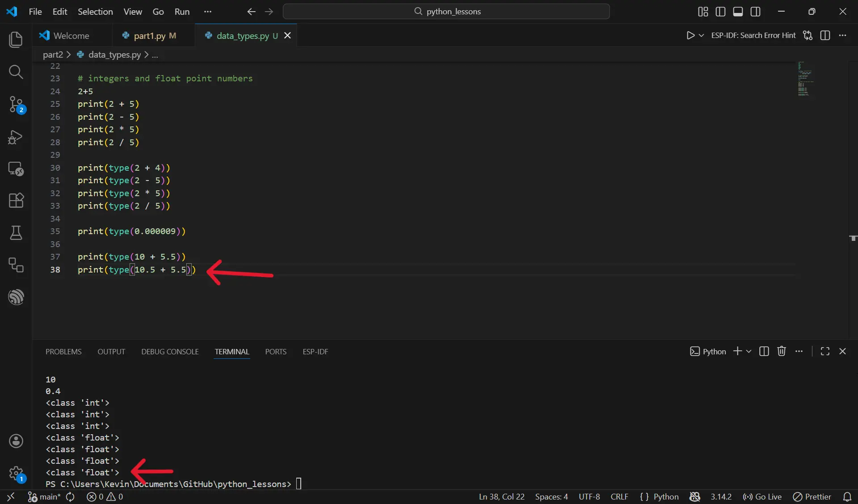Screen dimensions: 858x504
Task: Switch to the ESP-IDF panel tab
Action: (x=315, y=352)
